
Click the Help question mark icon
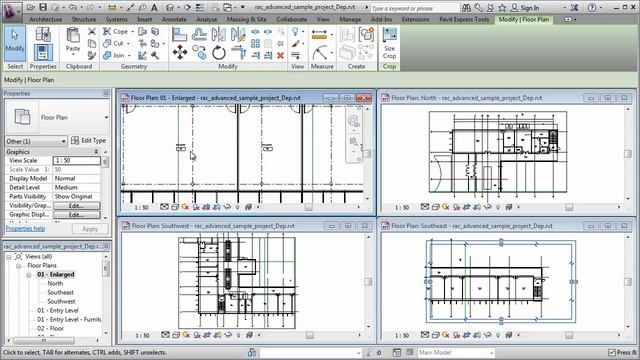(591, 7)
